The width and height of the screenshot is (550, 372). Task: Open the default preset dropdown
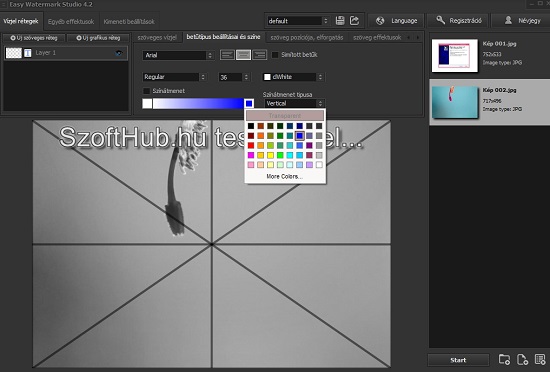[x=298, y=21]
